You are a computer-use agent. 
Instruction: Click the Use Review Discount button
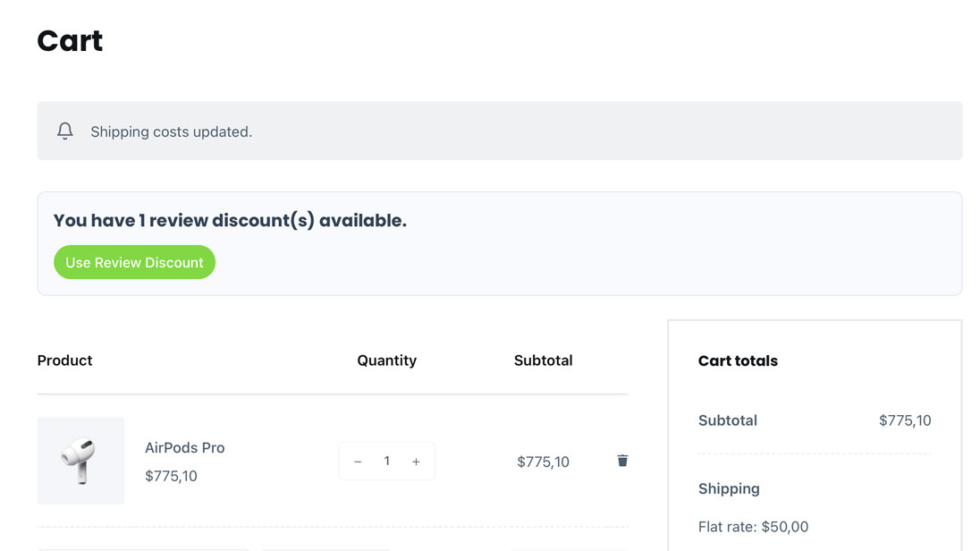pyautogui.click(x=134, y=262)
